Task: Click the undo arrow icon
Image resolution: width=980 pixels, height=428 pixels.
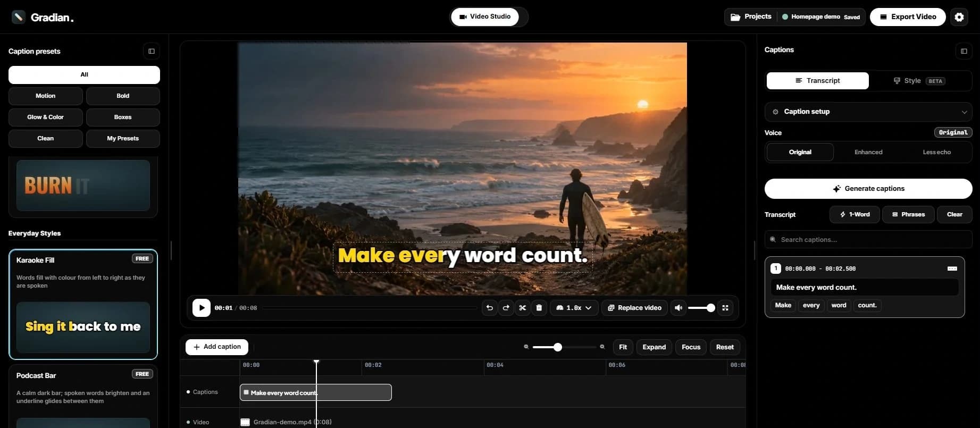Action: 490,308
